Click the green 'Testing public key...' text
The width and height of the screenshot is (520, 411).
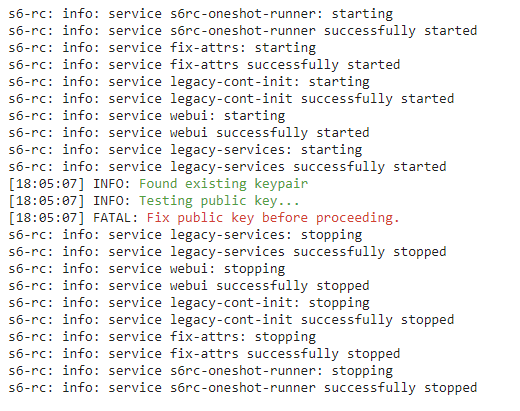(219, 201)
